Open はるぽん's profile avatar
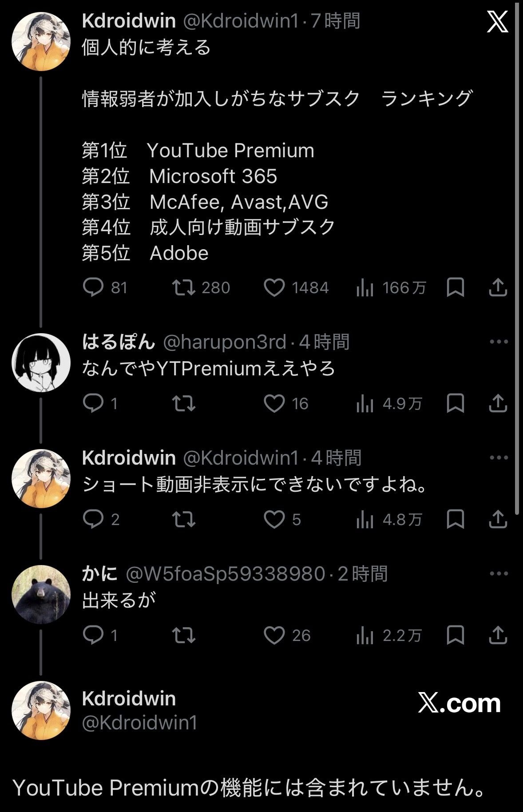 tap(41, 363)
